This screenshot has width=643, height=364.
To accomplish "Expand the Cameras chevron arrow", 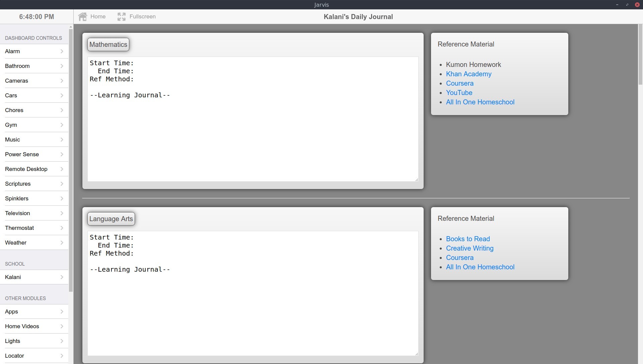I will [62, 81].
